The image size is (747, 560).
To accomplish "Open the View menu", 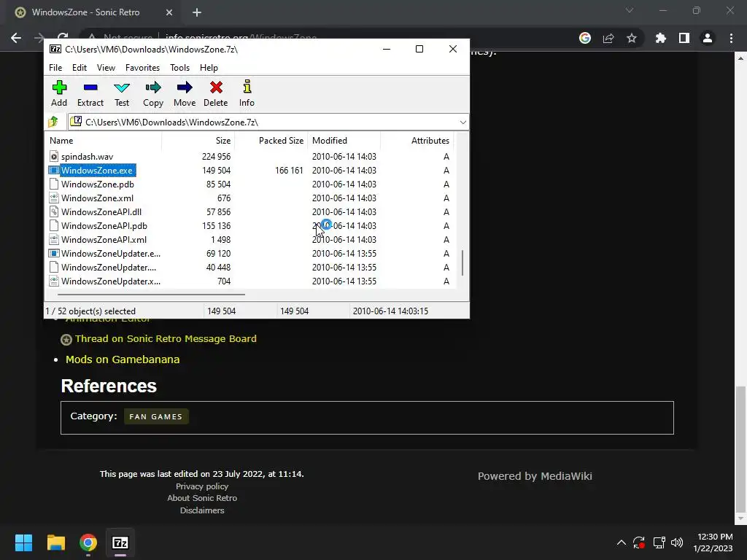I will pyautogui.click(x=106, y=68).
